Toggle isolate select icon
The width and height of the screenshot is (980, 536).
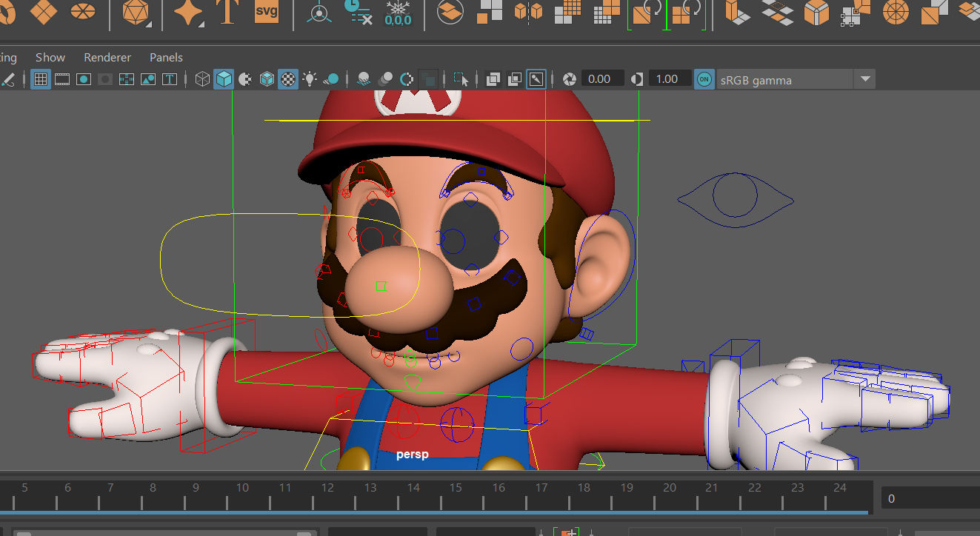coord(461,79)
